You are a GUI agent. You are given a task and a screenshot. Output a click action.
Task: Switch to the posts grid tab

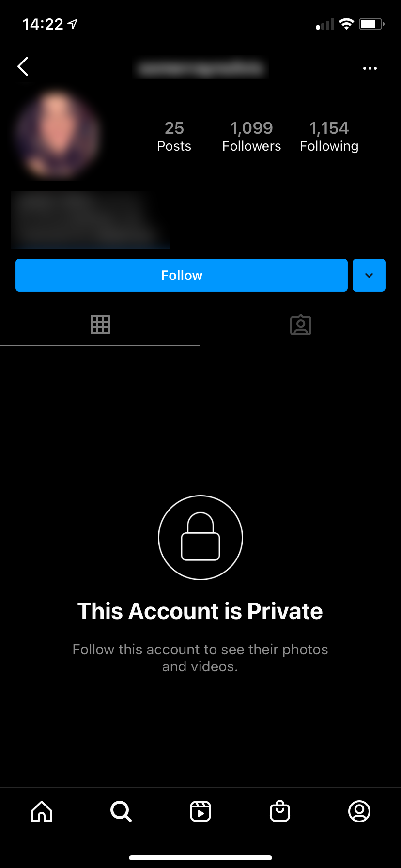click(100, 325)
